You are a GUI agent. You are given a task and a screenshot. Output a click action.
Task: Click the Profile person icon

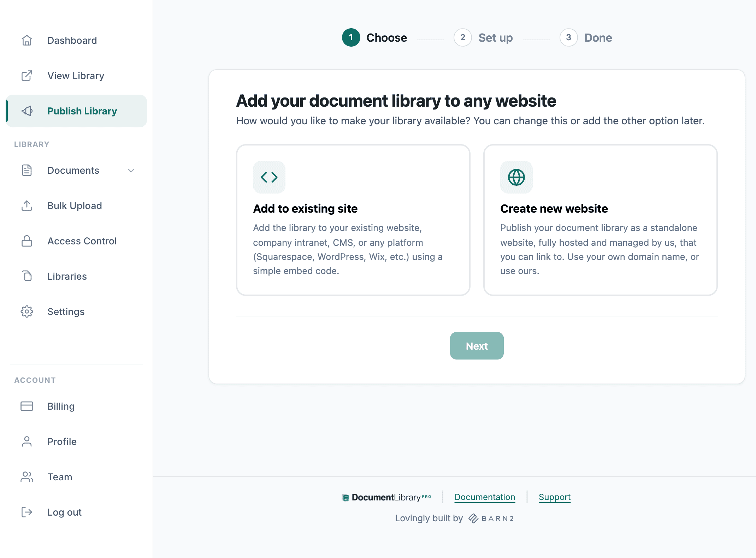(27, 441)
